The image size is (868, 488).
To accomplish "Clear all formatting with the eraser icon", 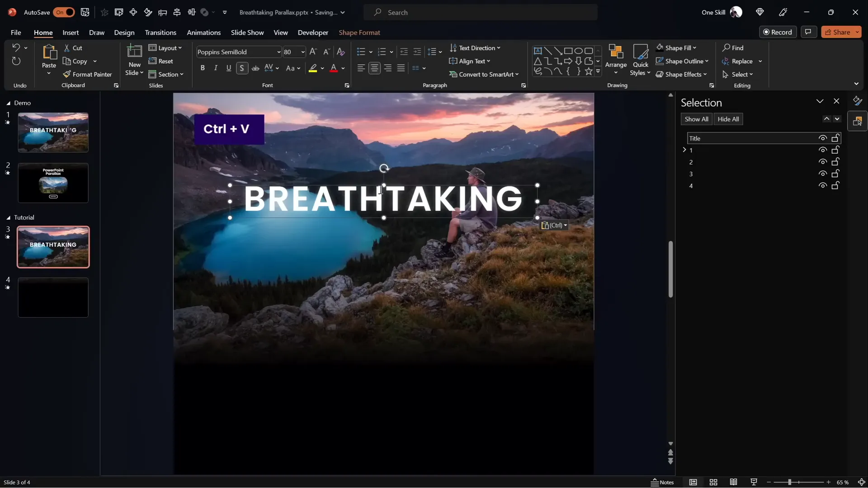I will [340, 52].
